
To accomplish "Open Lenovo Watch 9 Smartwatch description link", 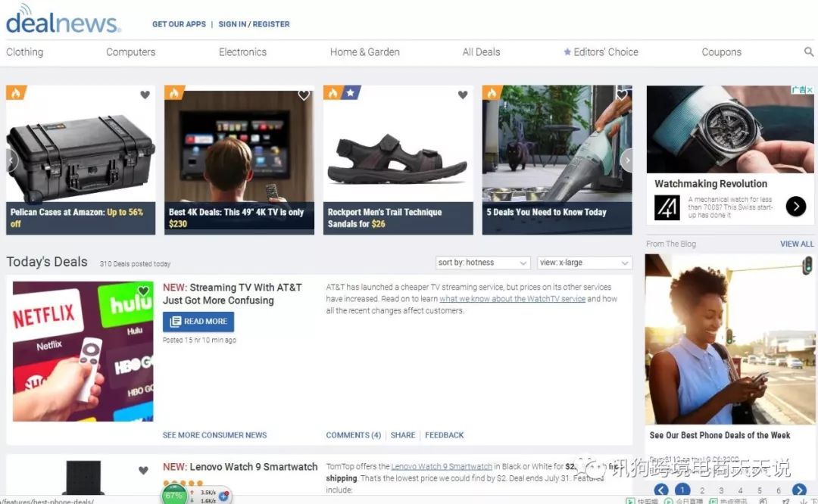I will (x=442, y=466).
